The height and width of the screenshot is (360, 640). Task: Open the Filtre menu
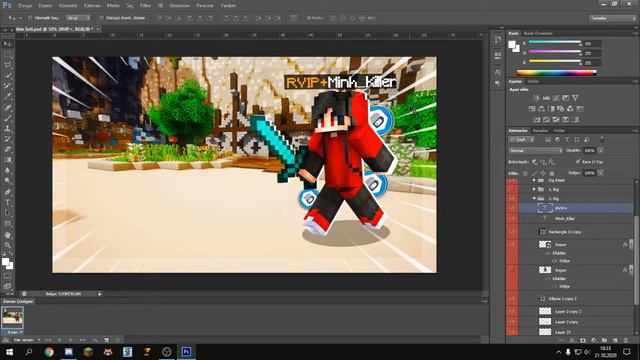[145, 6]
